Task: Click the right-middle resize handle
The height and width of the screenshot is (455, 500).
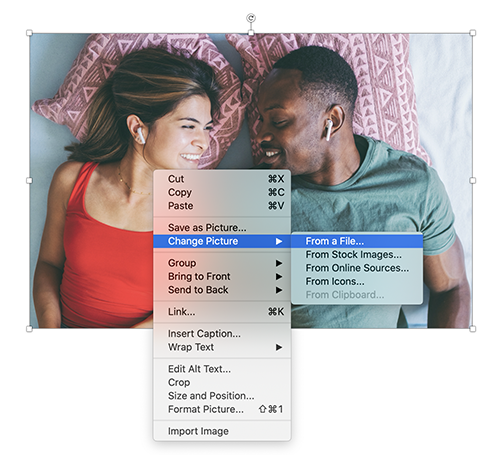Action: coord(473,180)
